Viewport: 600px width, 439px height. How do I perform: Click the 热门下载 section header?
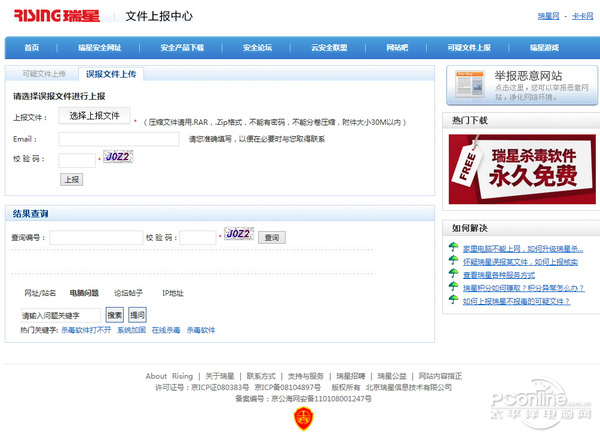pos(470,120)
